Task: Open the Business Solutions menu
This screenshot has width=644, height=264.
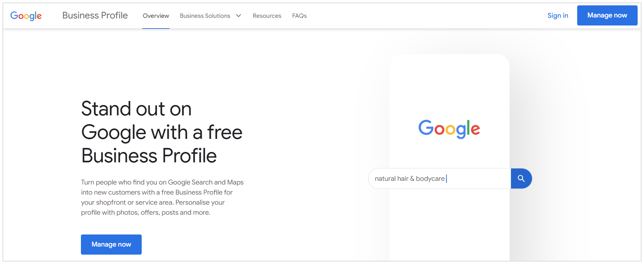Action: tap(205, 16)
